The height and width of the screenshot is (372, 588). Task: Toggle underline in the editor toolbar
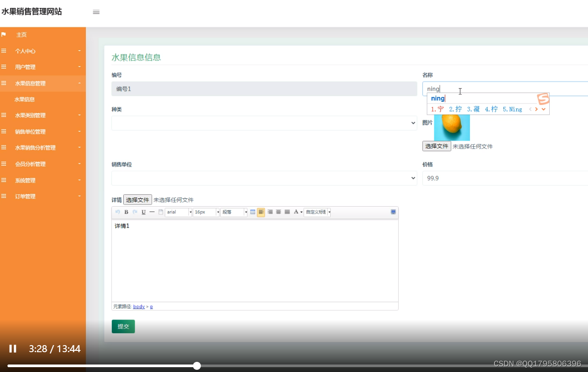point(144,212)
